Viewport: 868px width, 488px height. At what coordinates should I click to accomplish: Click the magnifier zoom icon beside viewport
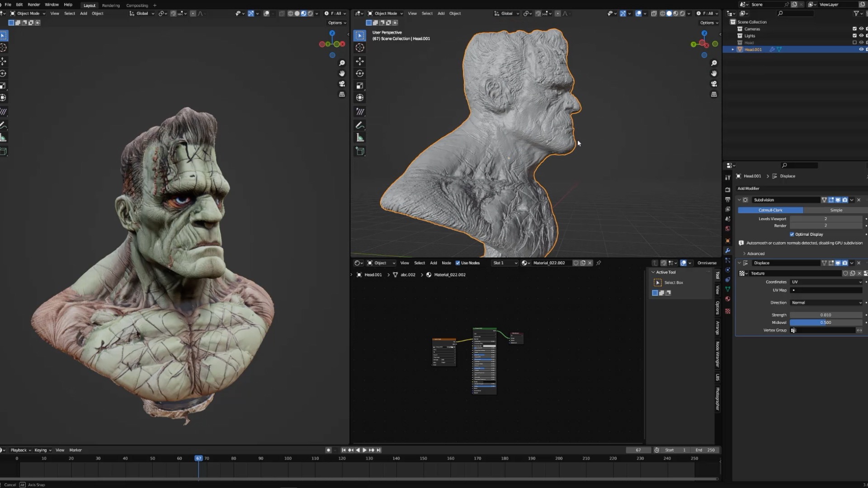click(x=342, y=63)
